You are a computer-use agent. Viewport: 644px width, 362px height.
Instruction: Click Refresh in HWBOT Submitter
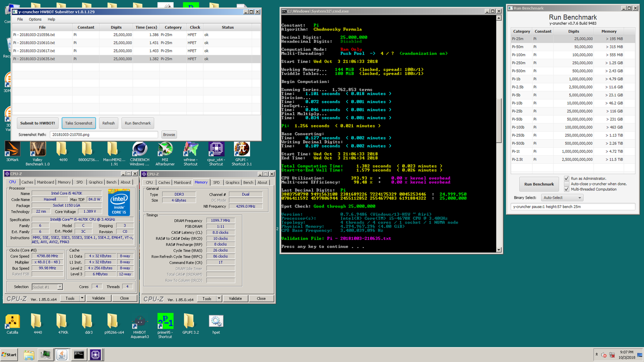click(108, 123)
